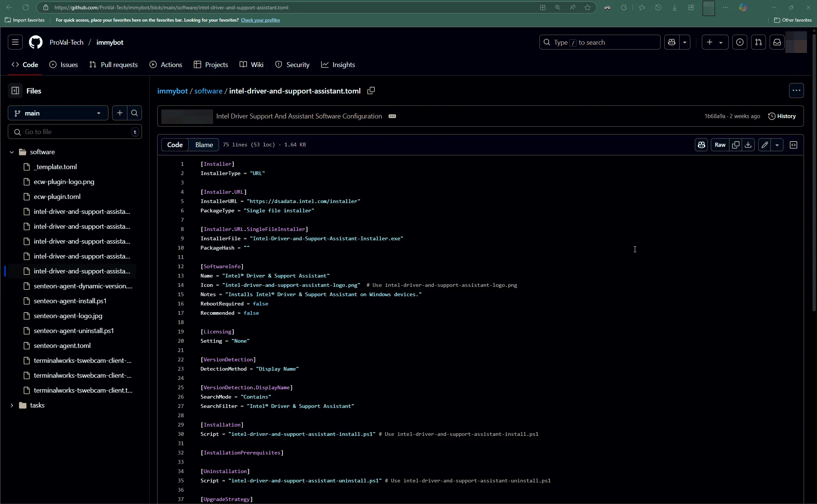The image size is (817, 504).
Task: Open _template.toml in file tree
Action: tap(55, 167)
